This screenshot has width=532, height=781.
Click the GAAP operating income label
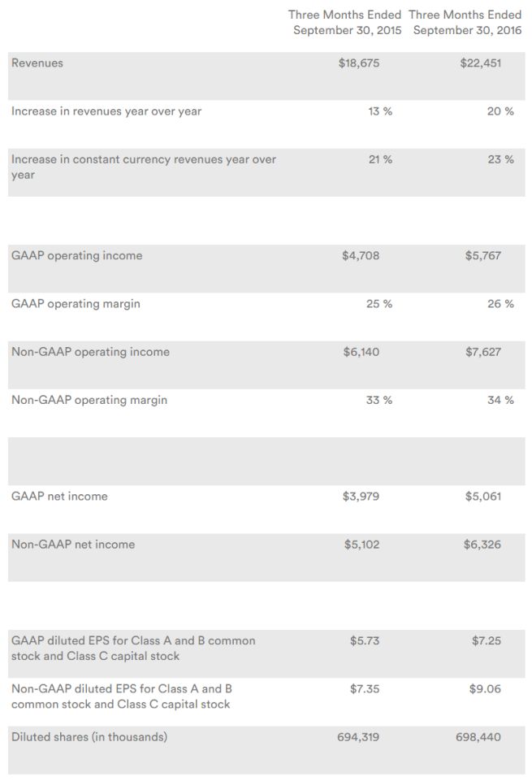point(76,255)
